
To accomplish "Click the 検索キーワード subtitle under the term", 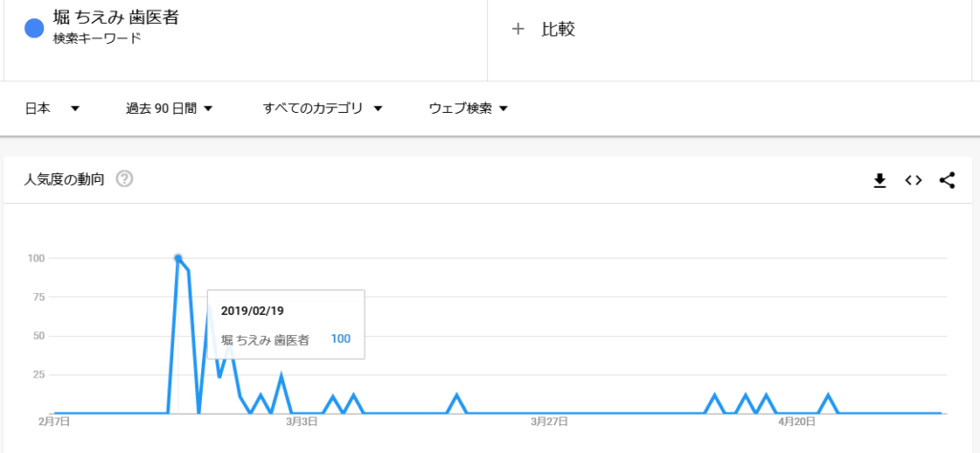I will [98, 39].
